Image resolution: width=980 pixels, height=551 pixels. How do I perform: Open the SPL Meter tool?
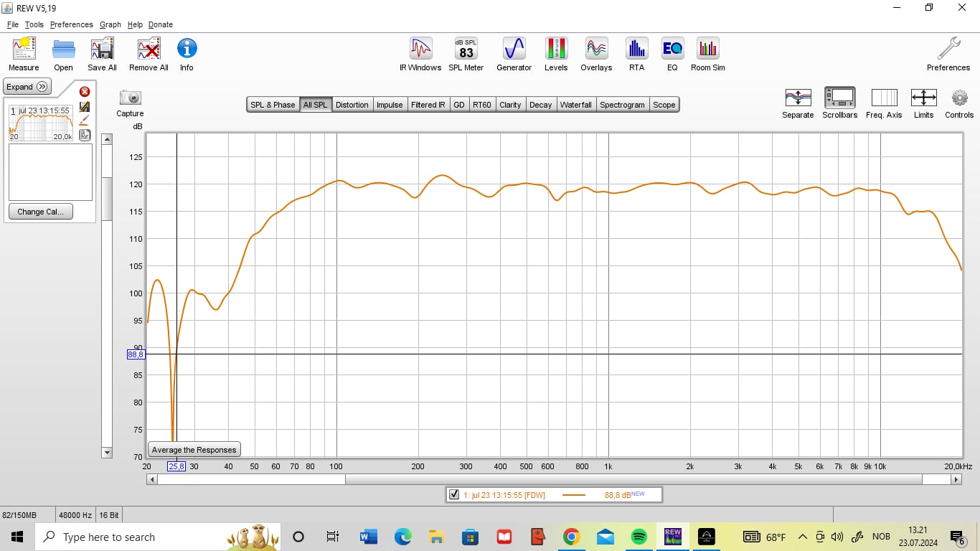click(x=466, y=50)
